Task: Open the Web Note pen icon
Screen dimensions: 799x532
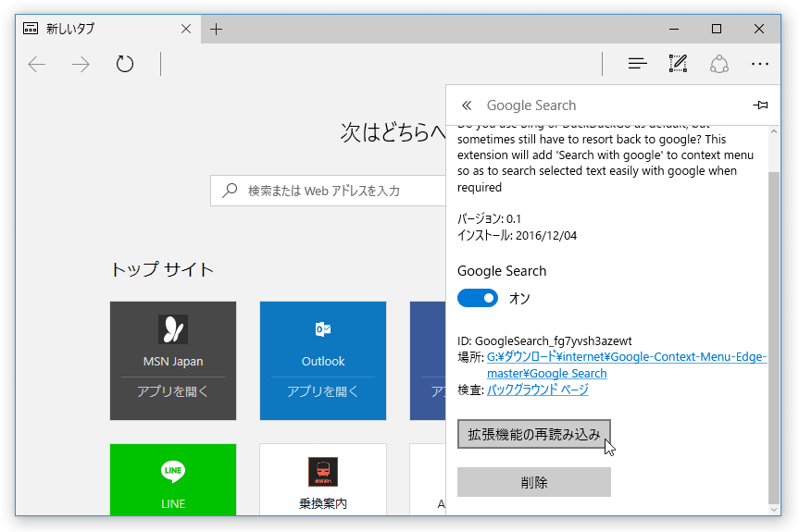Action: coord(678,64)
